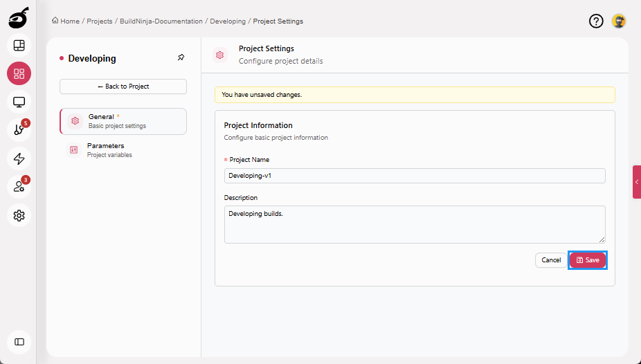The image size is (641, 364).
Task: Click the unsaved changes warning banner
Action: pos(415,95)
